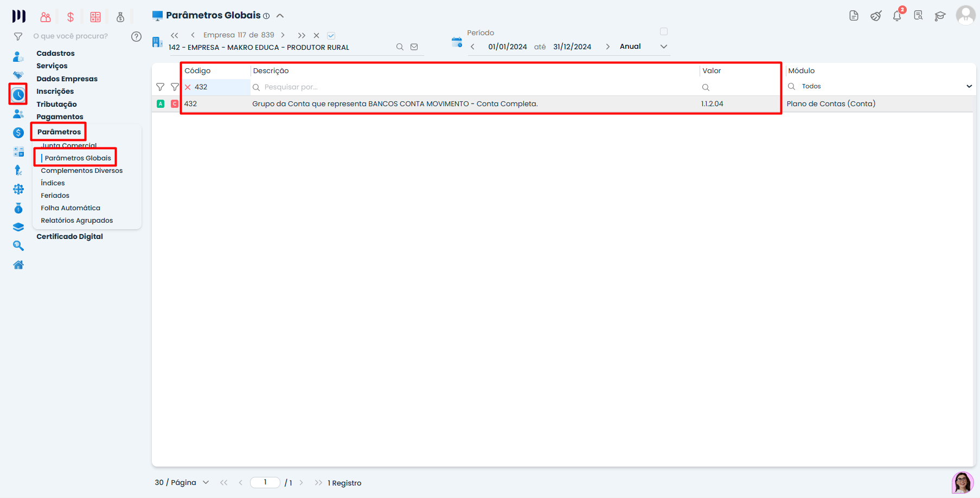Open the money bag module in top bar
The height and width of the screenshot is (498, 980).
[x=120, y=17]
